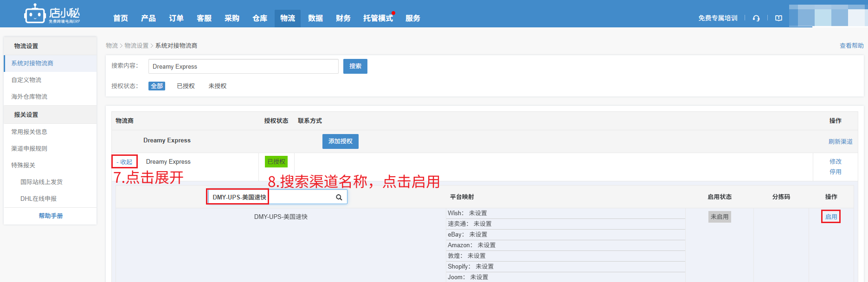Select the 物流 tab in the top navigation
Screen dimensions: 868x282
(288, 18)
